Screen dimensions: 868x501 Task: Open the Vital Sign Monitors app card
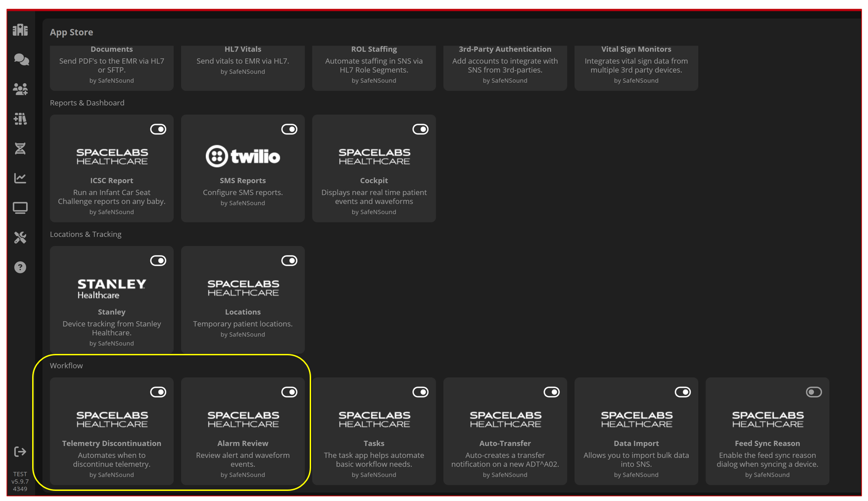pyautogui.click(x=636, y=67)
